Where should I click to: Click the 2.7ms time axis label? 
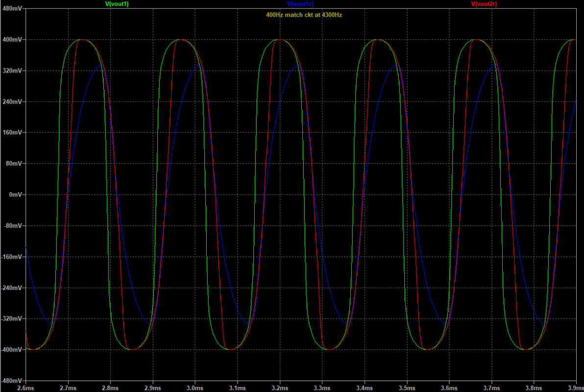click(x=68, y=388)
